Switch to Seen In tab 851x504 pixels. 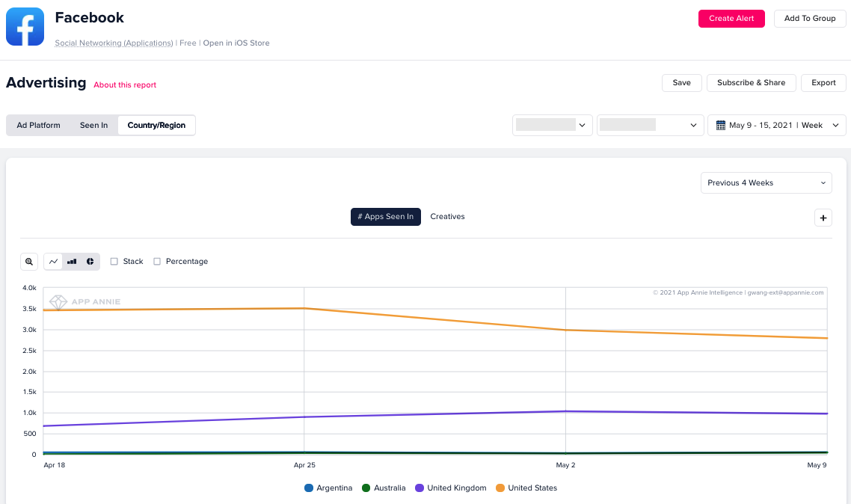coord(94,126)
